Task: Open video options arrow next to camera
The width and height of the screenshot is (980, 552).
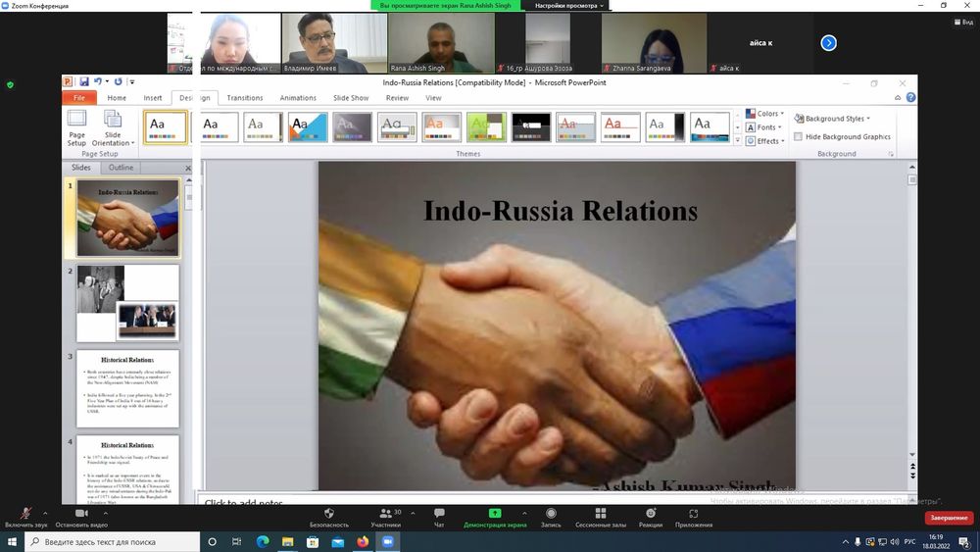Action: [106, 513]
